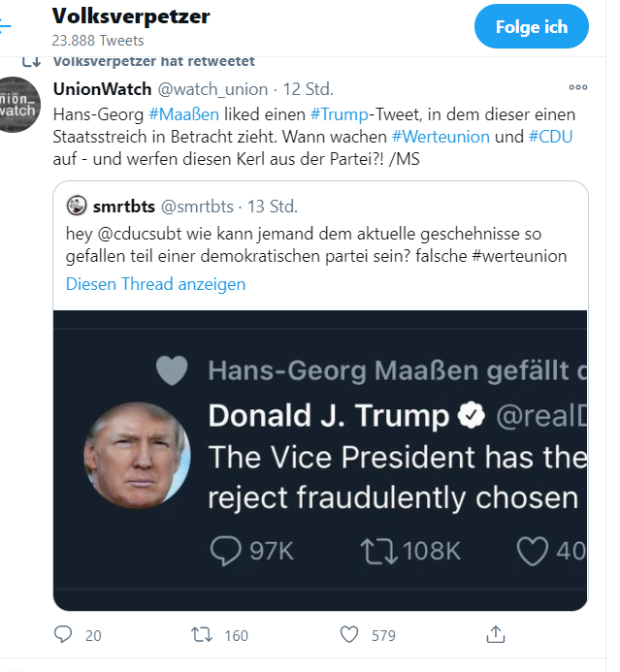Open the share icon below the tweet

click(x=496, y=635)
